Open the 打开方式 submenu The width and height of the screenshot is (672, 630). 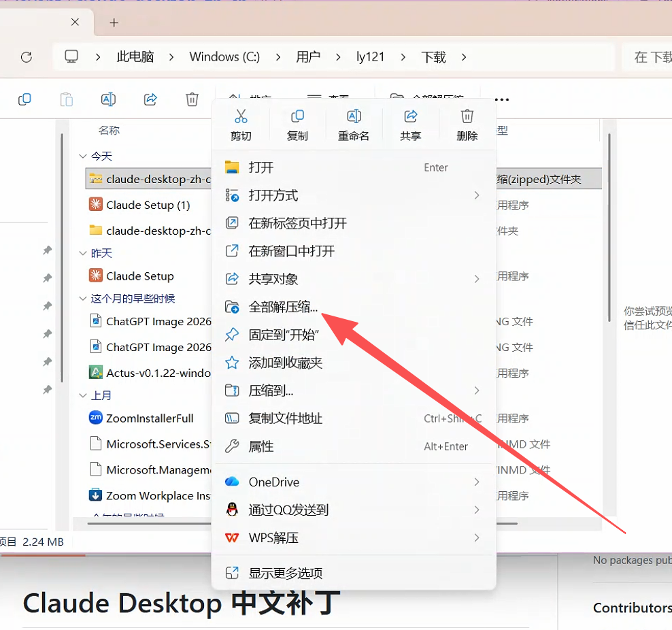pos(354,195)
